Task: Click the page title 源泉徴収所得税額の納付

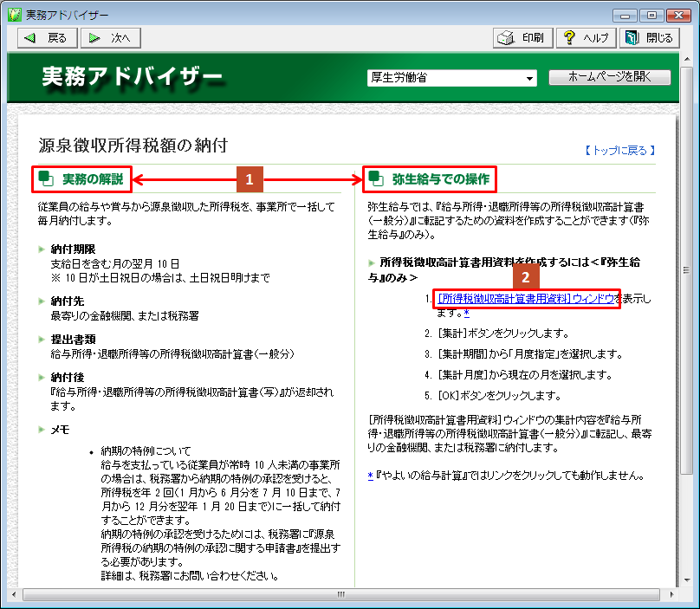Action: 133,146
